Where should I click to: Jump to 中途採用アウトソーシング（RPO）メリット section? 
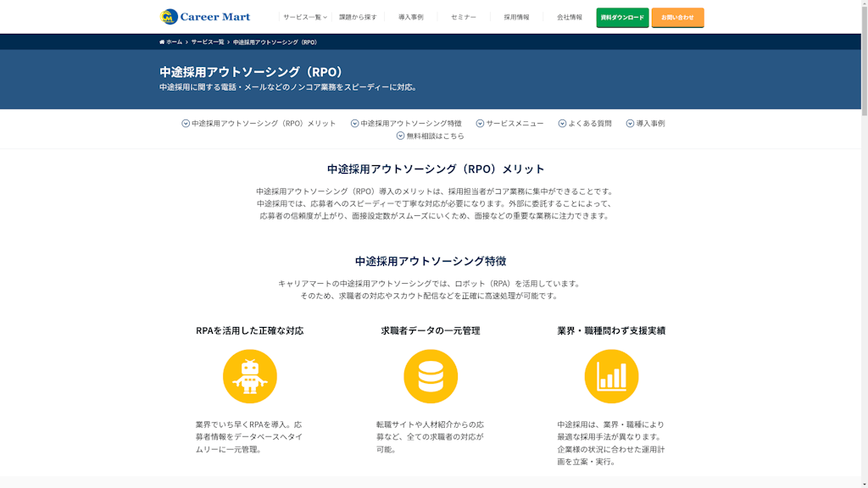[x=263, y=124]
